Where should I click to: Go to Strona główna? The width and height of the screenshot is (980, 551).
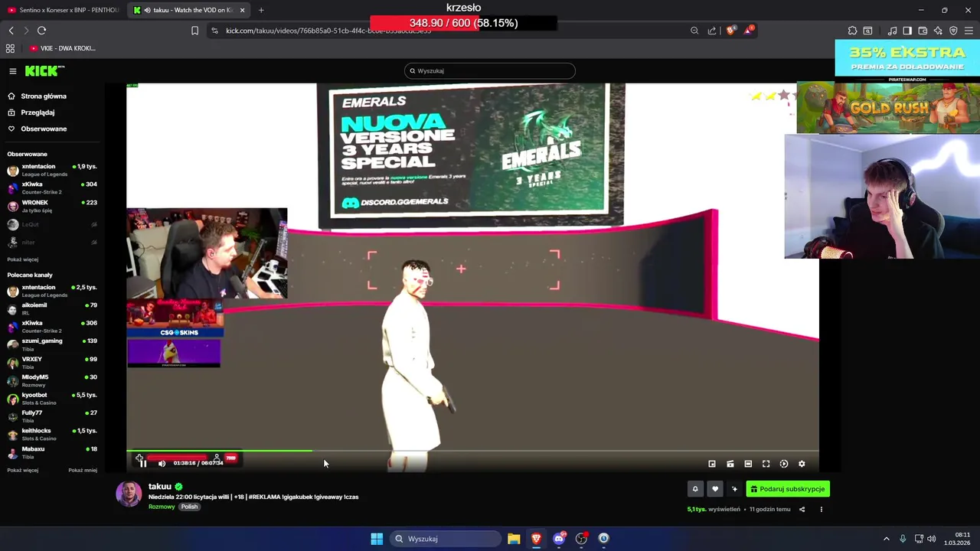[37, 96]
